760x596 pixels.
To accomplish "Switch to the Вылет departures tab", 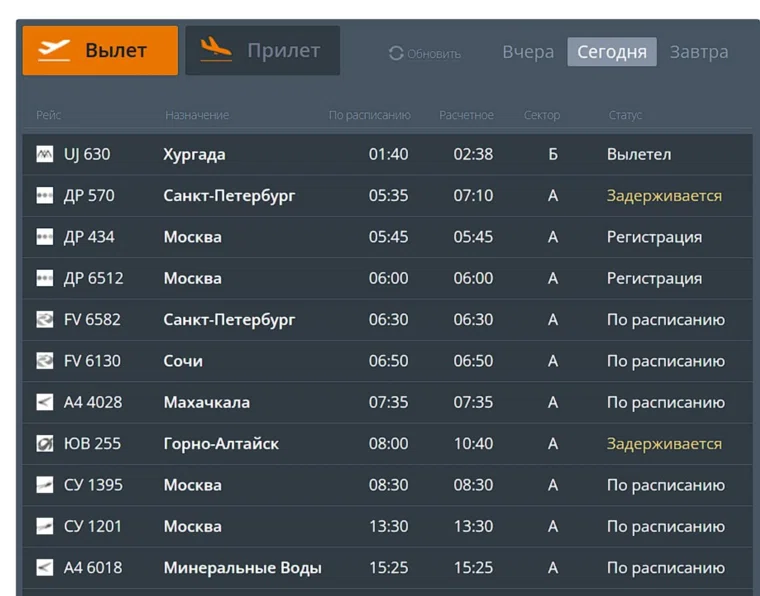I will click(100, 51).
